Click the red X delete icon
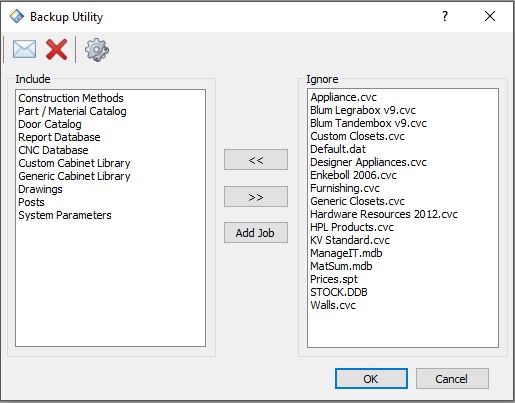The height and width of the screenshot is (403, 515). pyautogui.click(x=56, y=49)
